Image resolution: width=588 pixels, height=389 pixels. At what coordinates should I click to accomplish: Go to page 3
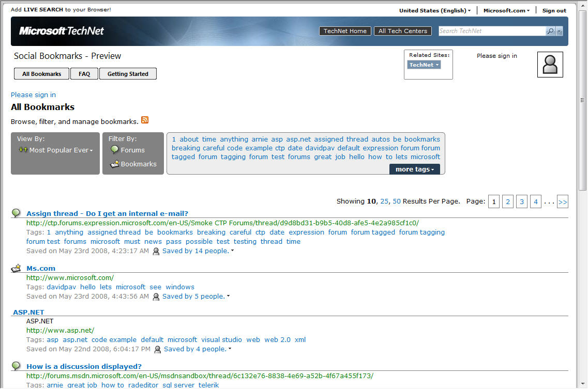(x=522, y=201)
